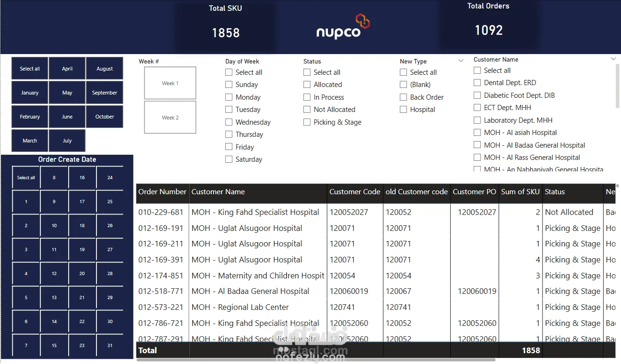This screenshot has width=621, height=364.
Task: Sort by the Customer Code column header
Action: (x=355, y=192)
